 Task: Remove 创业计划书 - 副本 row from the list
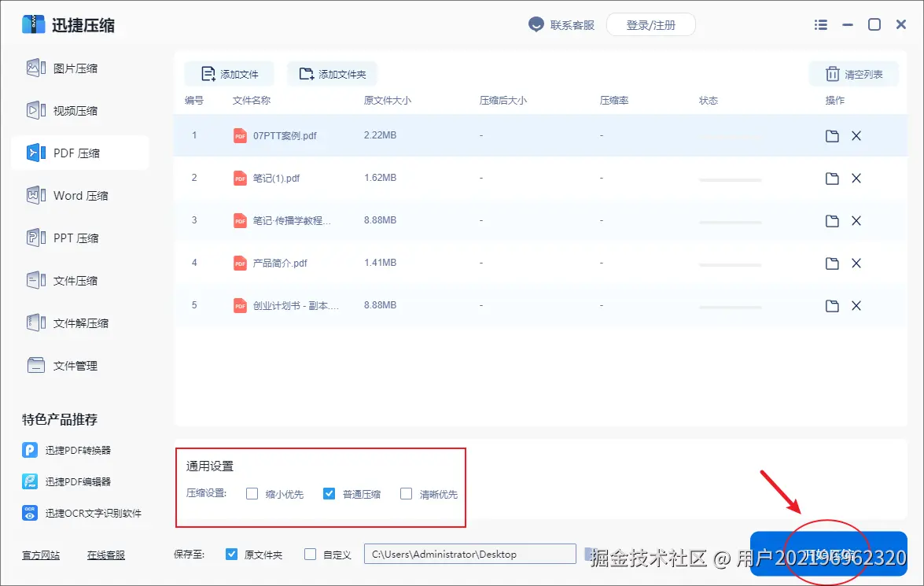pyautogui.click(x=856, y=306)
